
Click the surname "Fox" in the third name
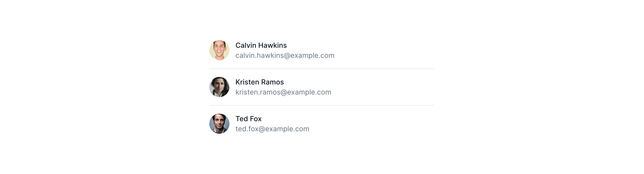coord(256,119)
